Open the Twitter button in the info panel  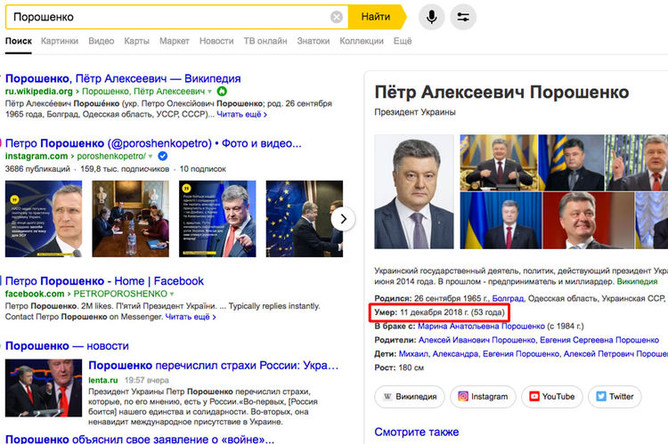[615, 397]
